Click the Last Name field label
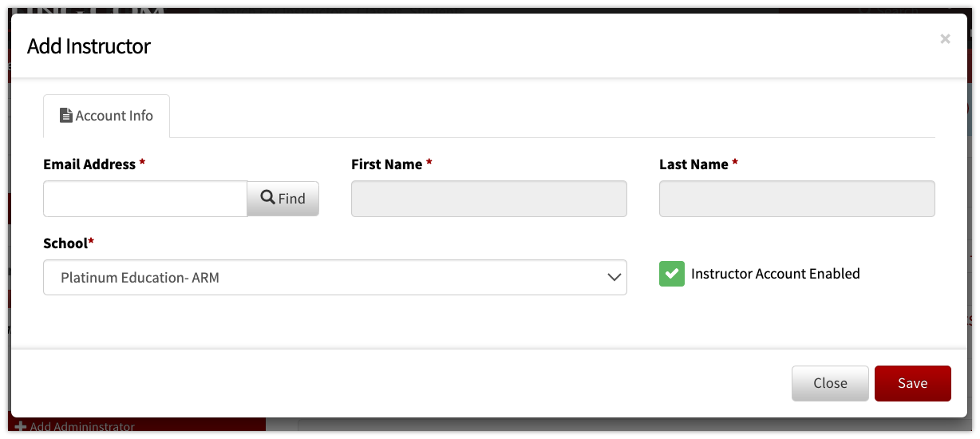This screenshot has height=439, width=980. pos(694,164)
